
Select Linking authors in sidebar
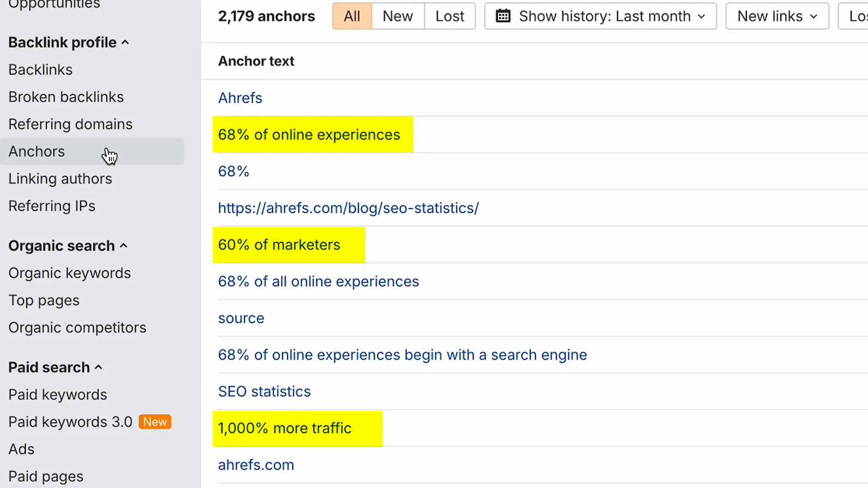click(x=60, y=179)
